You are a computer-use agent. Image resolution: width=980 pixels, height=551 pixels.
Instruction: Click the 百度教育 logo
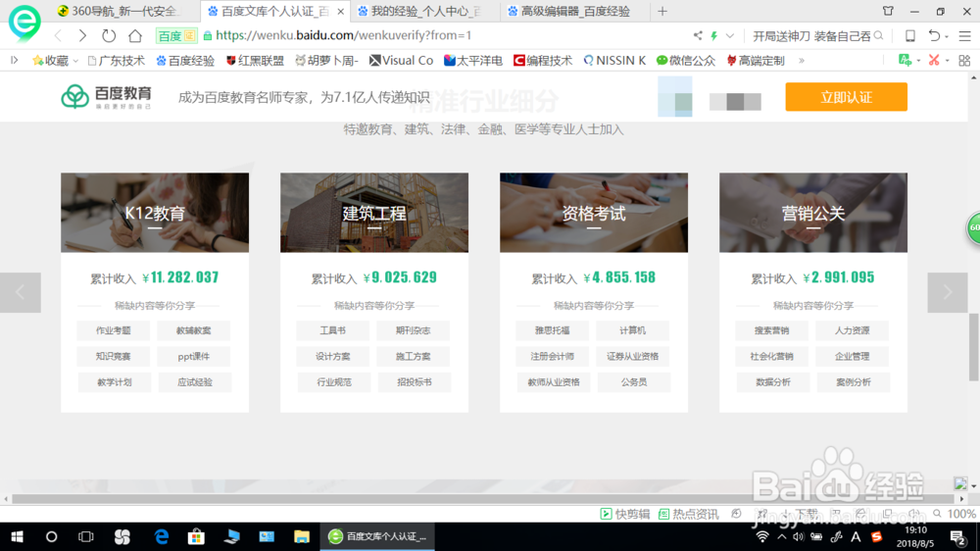(x=106, y=97)
